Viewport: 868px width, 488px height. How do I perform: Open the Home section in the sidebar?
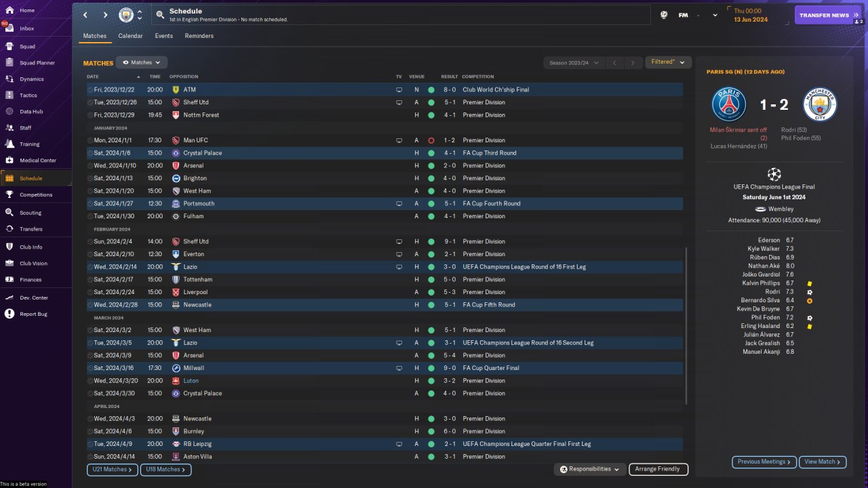[27, 10]
